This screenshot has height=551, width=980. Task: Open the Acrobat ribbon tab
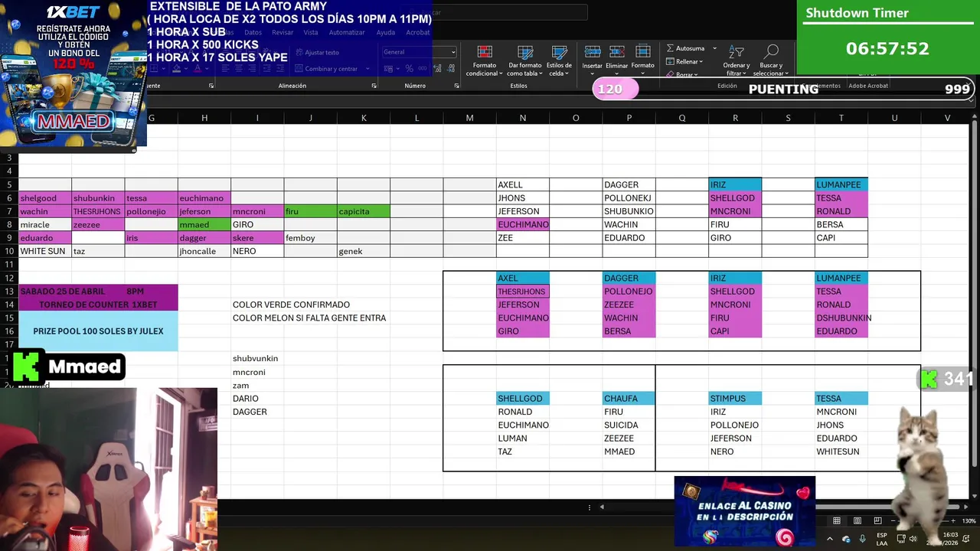(x=418, y=32)
